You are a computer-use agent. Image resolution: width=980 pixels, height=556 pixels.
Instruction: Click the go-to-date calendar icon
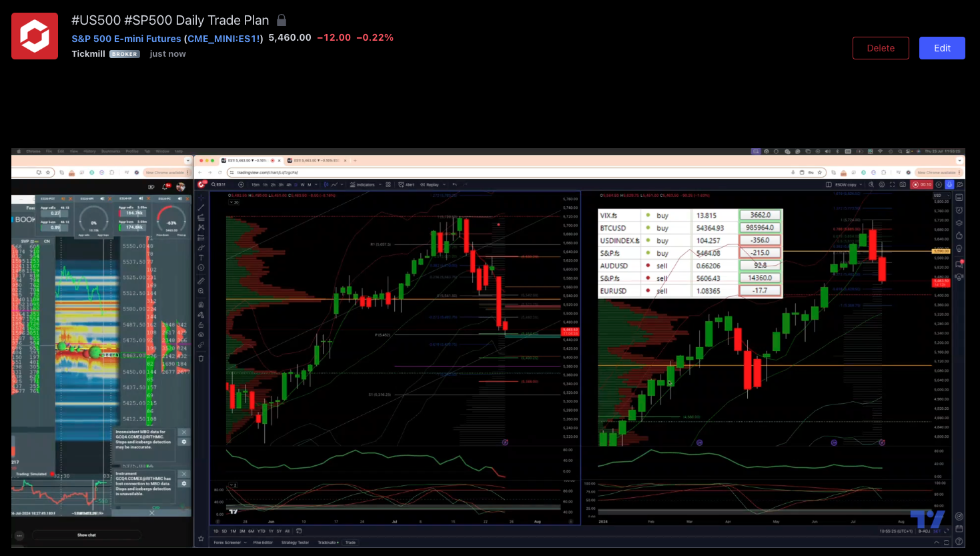click(299, 531)
